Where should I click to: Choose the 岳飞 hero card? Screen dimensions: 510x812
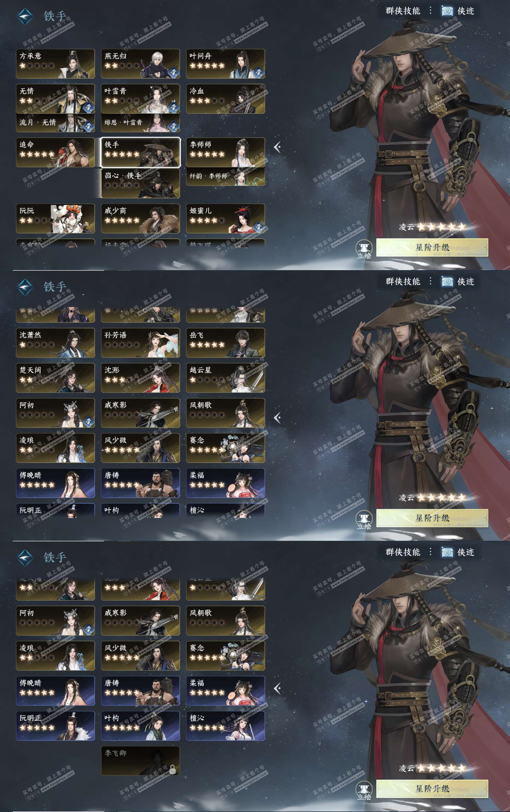tap(226, 343)
